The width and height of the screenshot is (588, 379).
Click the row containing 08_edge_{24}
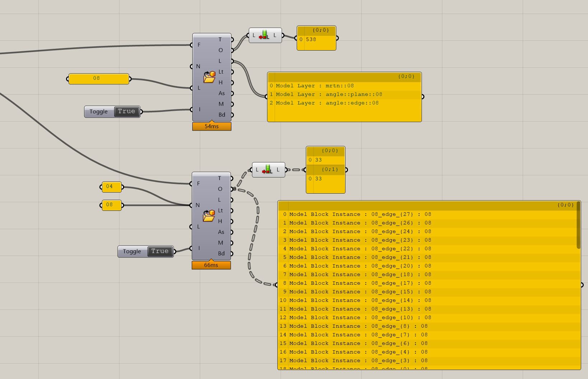pos(428,232)
